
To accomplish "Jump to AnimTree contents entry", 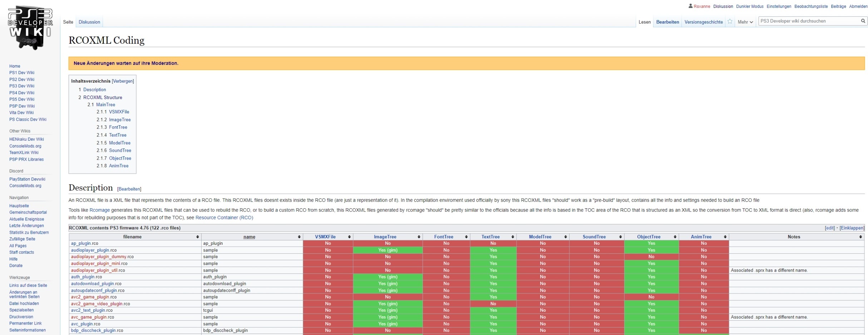I will [119, 166].
